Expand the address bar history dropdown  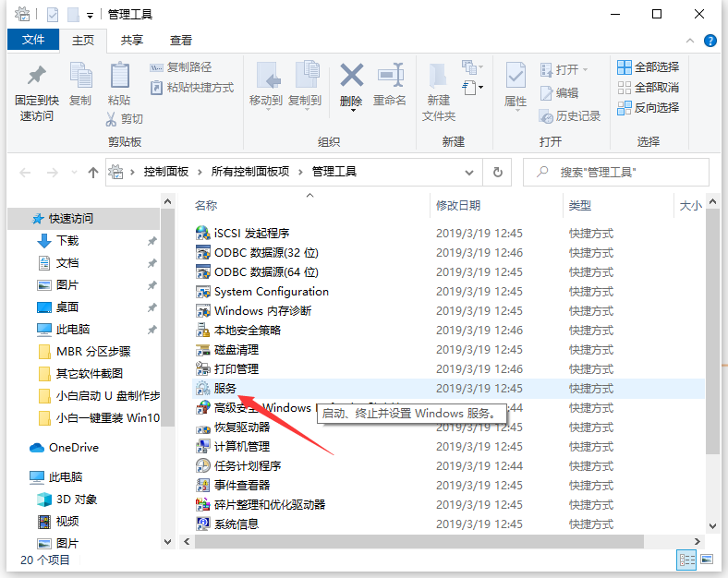click(470, 172)
